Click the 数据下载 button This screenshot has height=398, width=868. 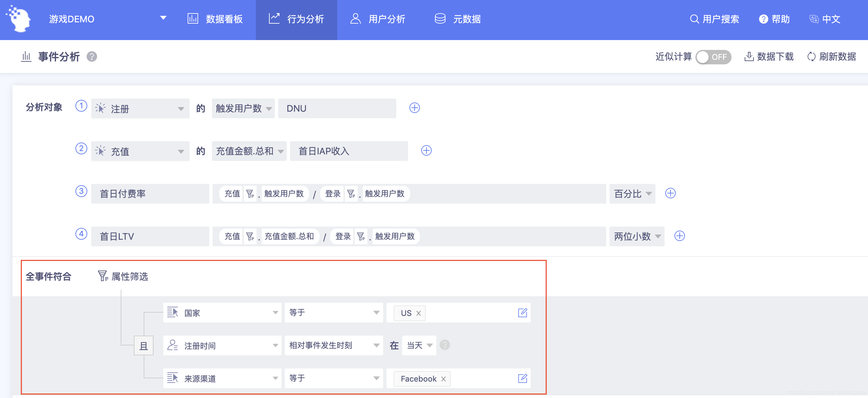point(769,57)
